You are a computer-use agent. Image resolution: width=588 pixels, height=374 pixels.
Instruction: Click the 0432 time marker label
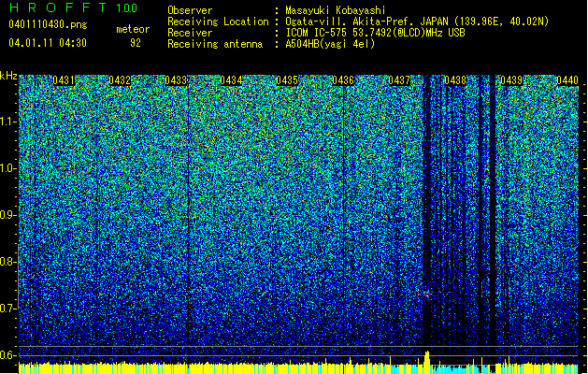120,80
